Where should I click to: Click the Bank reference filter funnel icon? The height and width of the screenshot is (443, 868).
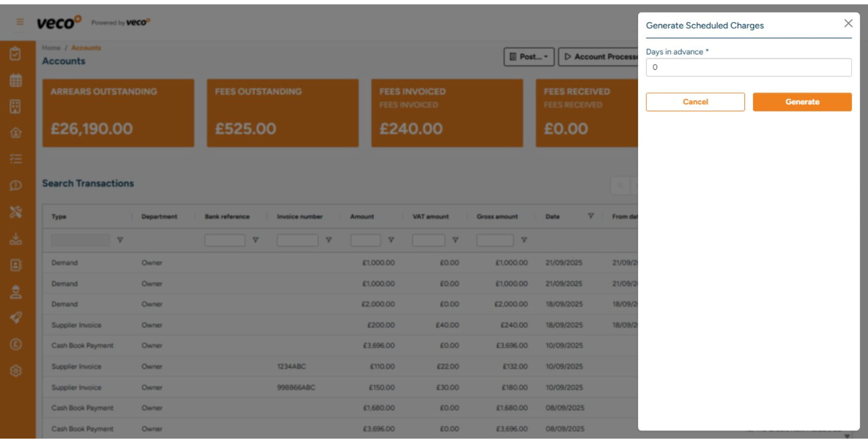point(255,240)
